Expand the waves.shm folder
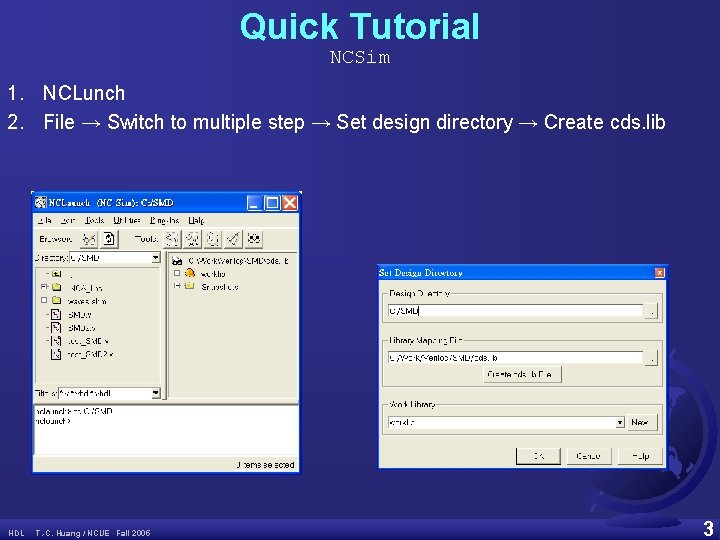Viewport: 720px width, 540px height. pos(44,300)
